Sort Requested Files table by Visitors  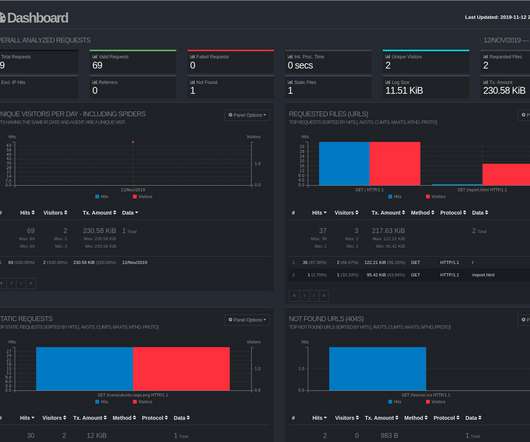point(346,213)
